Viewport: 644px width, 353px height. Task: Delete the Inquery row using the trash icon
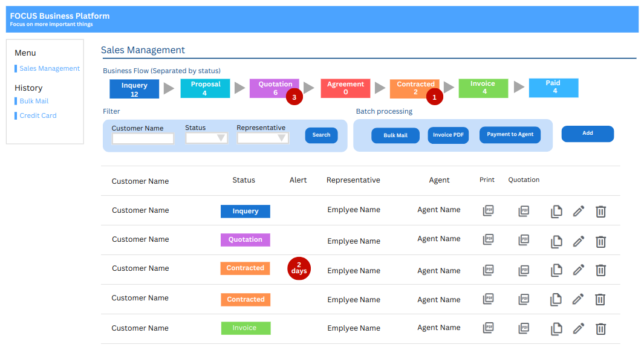(600, 211)
